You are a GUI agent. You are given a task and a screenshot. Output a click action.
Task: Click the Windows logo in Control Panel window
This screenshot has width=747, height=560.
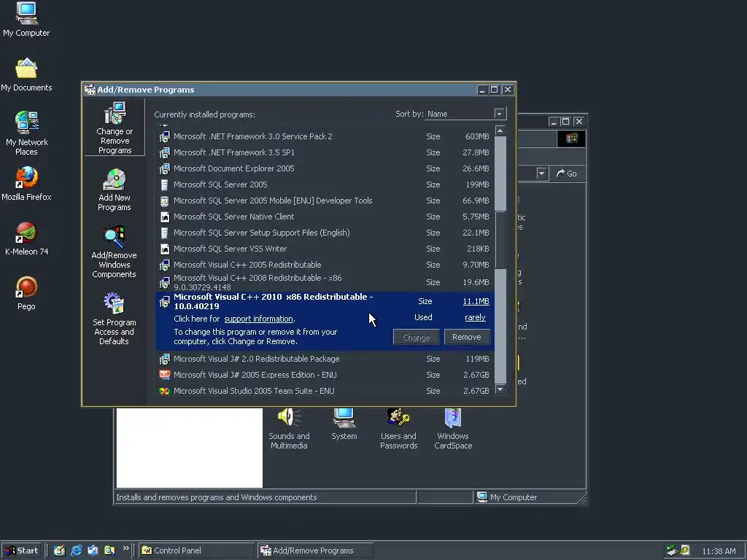point(571,139)
